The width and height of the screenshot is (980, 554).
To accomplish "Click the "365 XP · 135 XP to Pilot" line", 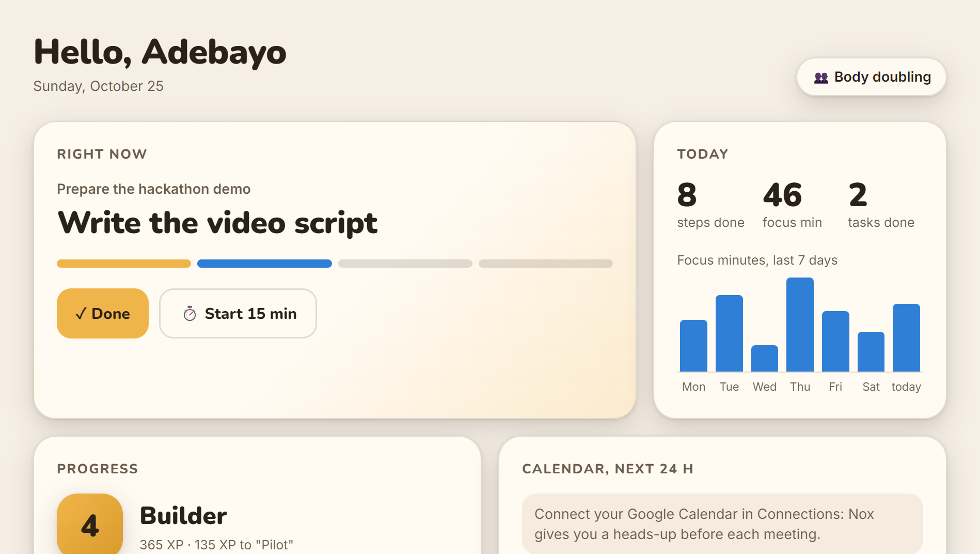I will pos(216,545).
